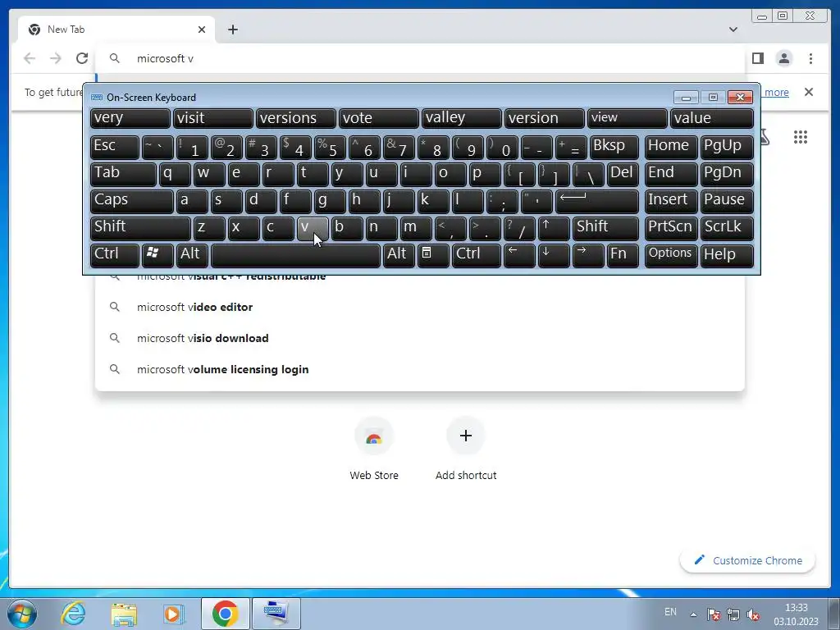
Task: Click the space bar key
Action: [x=295, y=256]
